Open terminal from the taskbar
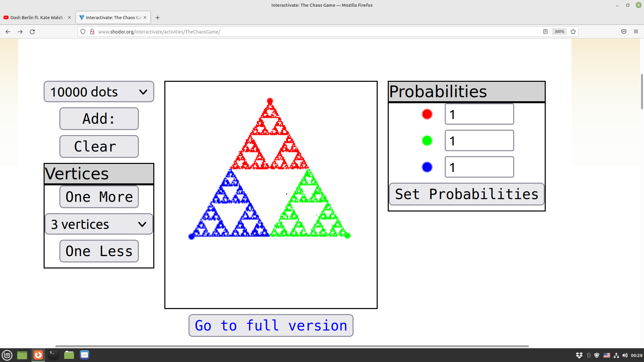644x362 pixels. tap(53, 355)
